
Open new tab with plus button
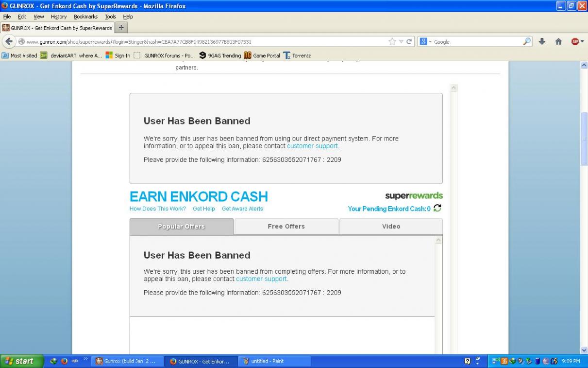pyautogui.click(x=121, y=28)
